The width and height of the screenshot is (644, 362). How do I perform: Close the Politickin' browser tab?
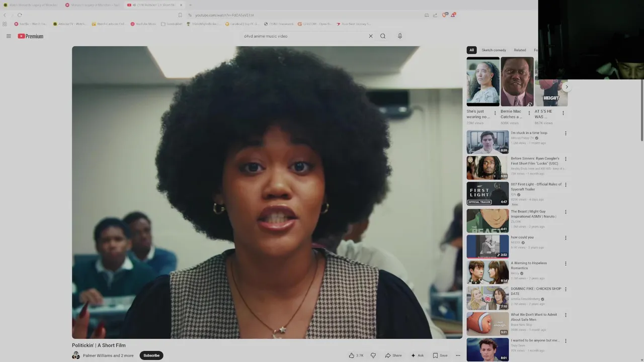pos(181,5)
